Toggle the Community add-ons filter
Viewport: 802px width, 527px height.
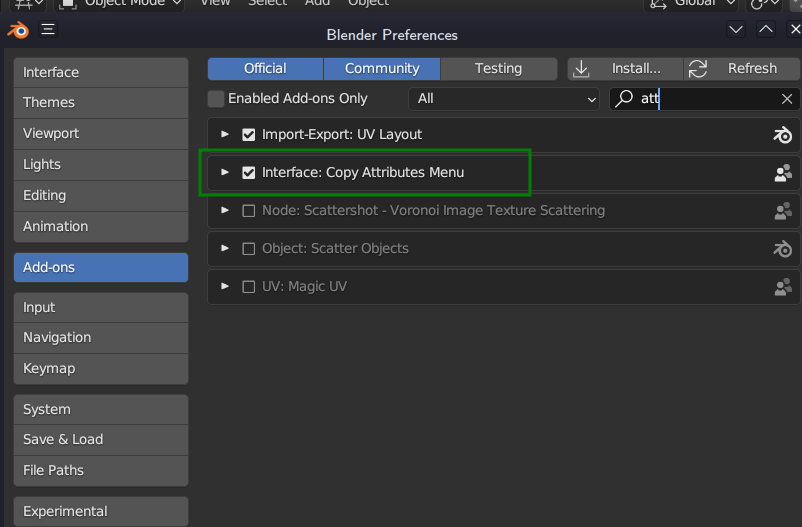pyautogui.click(x=382, y=69)
